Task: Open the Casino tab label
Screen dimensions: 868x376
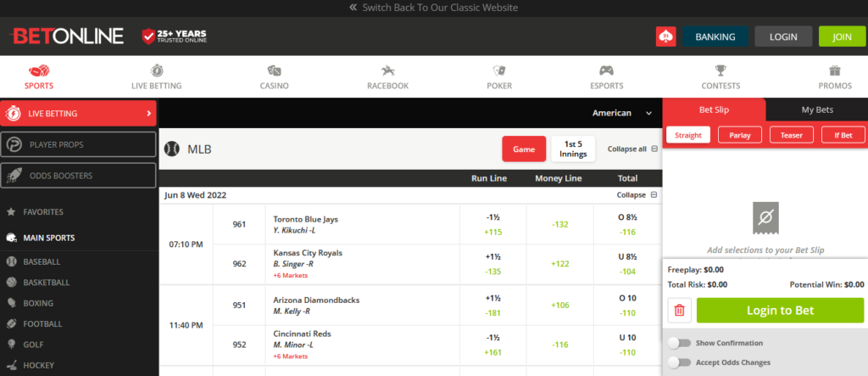Action: 274,86
